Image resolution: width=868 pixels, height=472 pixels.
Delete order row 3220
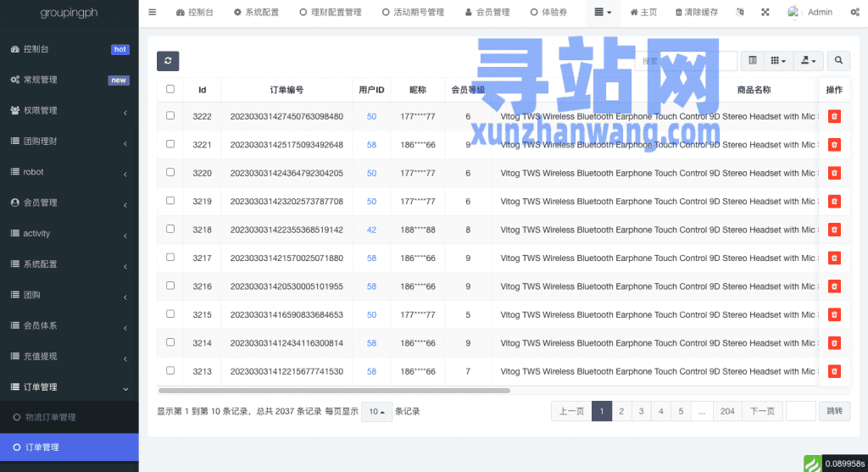pyautogui.click(x=834, y=173)
